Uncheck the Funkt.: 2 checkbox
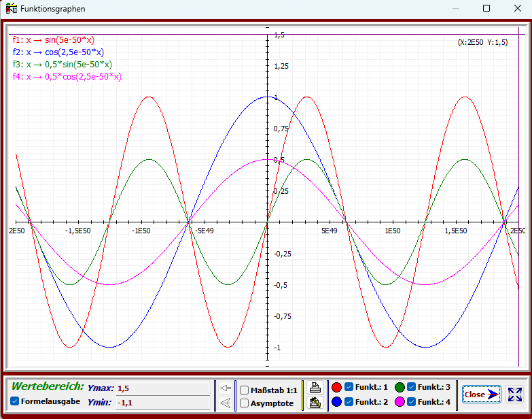This screenshot has height=419, width=532. pyautogui.click(x=349, y=402)
